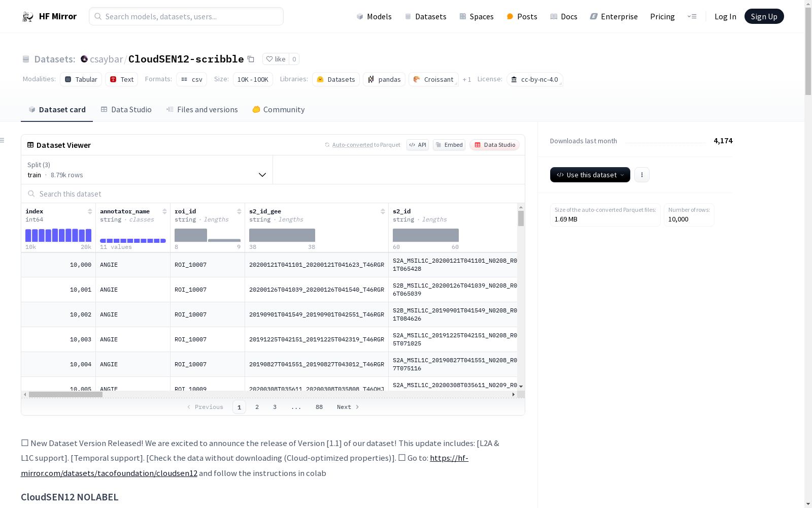Select the 20191225T042151 s2_id_gee cell
This screenshot has height=508, width=812.
coord(317,339)
